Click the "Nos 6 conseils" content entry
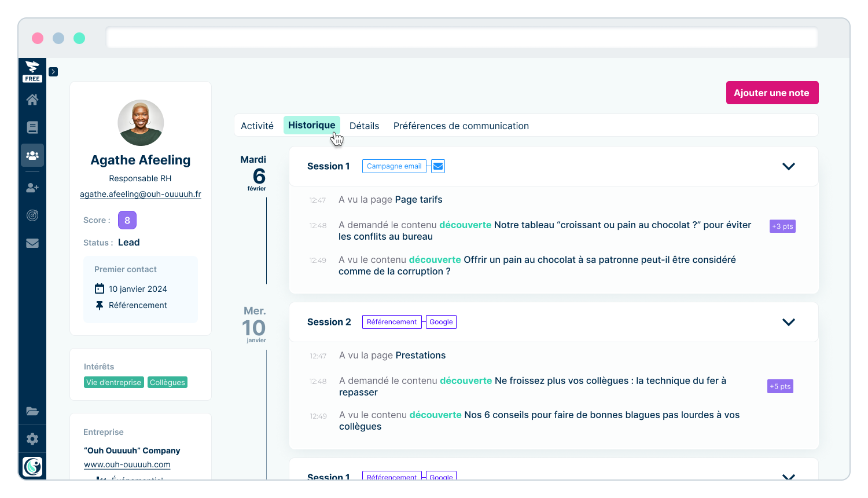The height and width of the screenshot is (498, 868). (539, 420)
